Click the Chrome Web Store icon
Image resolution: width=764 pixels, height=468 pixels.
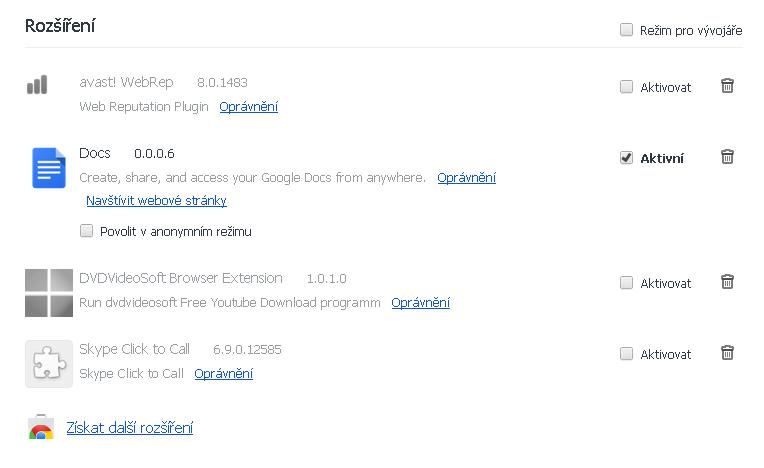pos(40,428)
